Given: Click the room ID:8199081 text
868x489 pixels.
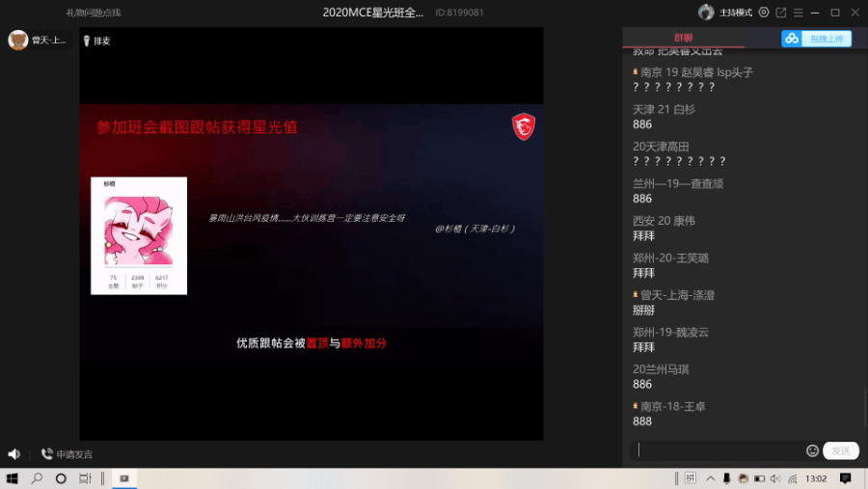Looking at the screenshot, I should 459,13.
